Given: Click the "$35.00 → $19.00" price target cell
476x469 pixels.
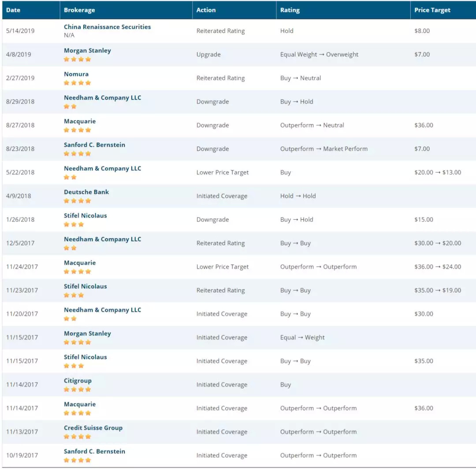Looking at the screenshot, I should [438, 290].
